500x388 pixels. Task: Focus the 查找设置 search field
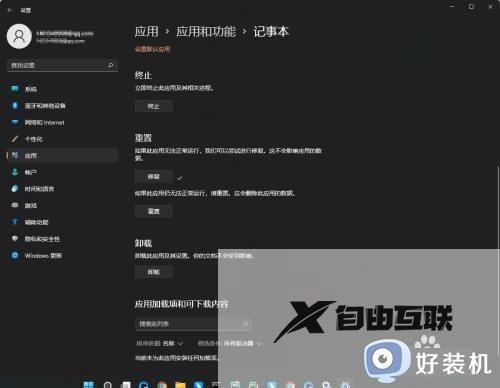(62, 65)
